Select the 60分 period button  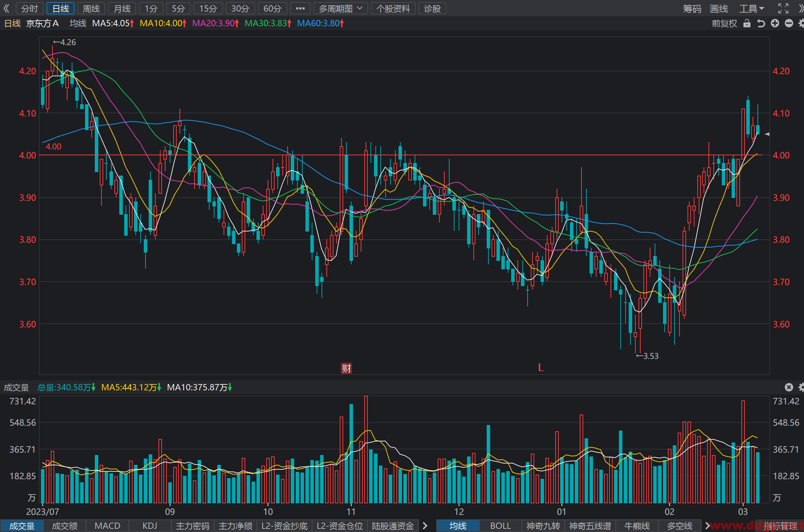point(273,8)
